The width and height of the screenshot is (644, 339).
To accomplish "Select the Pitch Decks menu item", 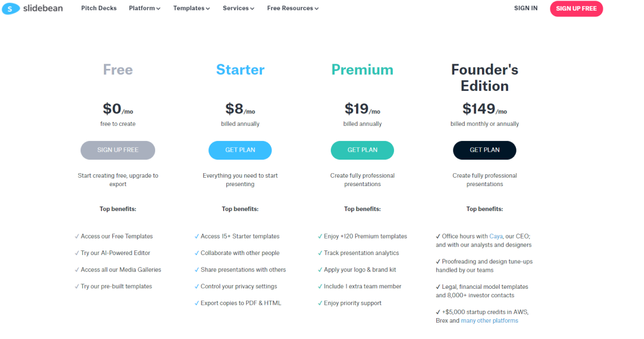I will tap(99, 8).
